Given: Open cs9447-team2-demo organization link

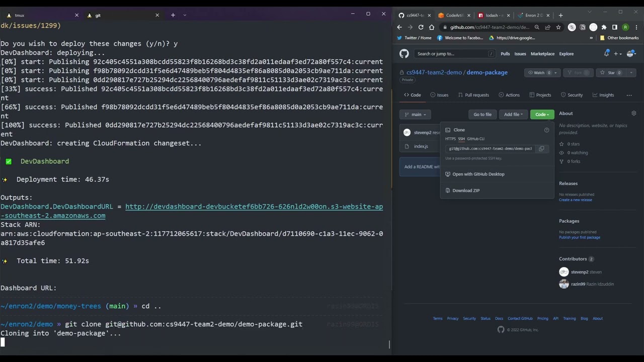Looking at the screenshot, I should coord(434,72).
